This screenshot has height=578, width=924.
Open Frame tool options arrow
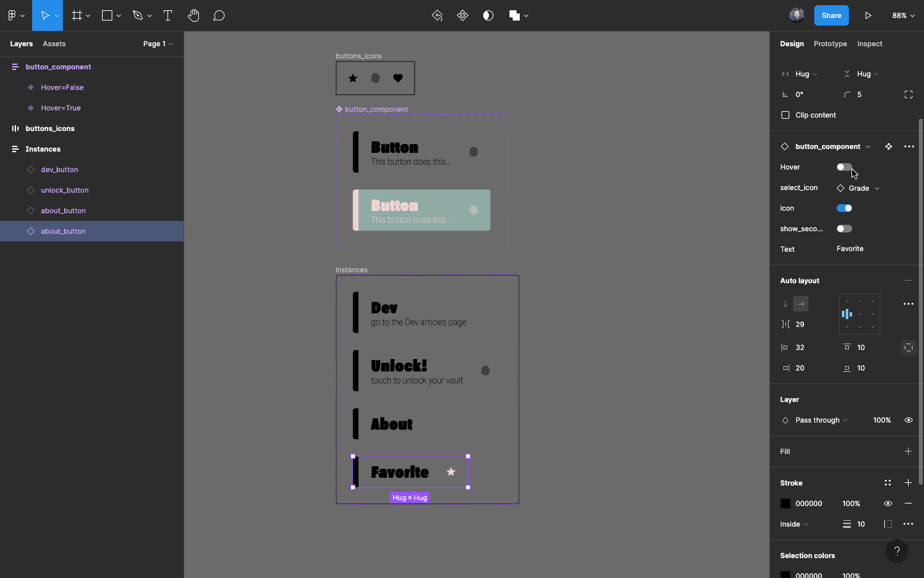[x=88, y=15]
